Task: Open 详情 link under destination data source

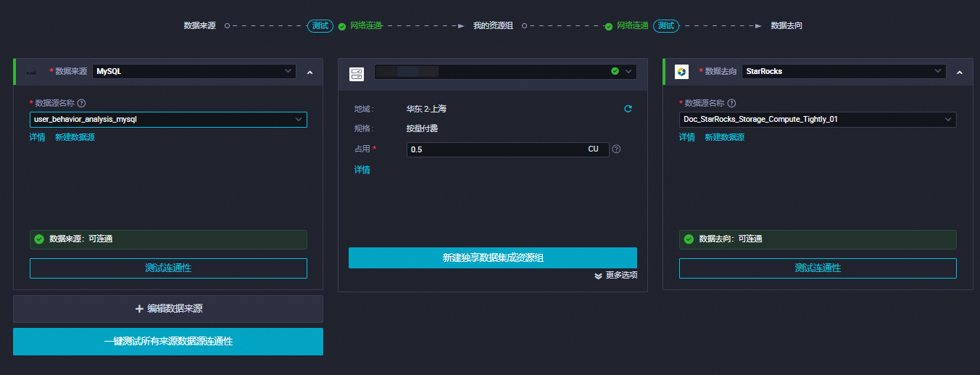Action: tap(686, 137)
